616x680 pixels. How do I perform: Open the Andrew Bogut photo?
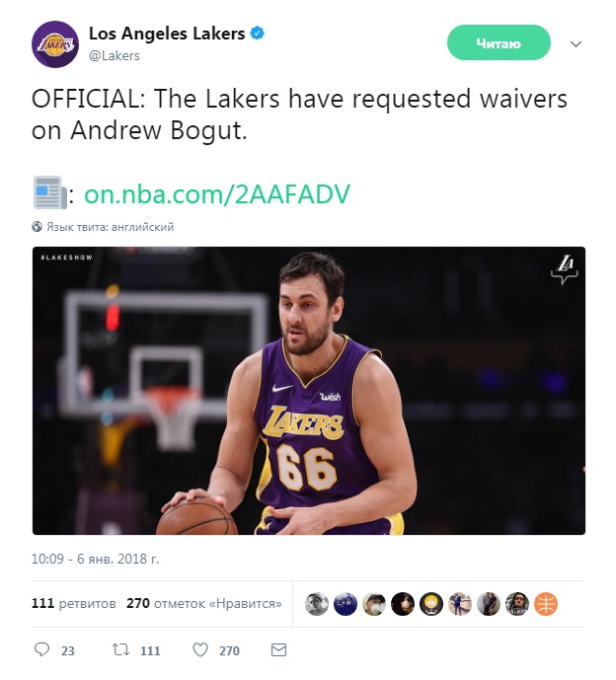point(309,390)
